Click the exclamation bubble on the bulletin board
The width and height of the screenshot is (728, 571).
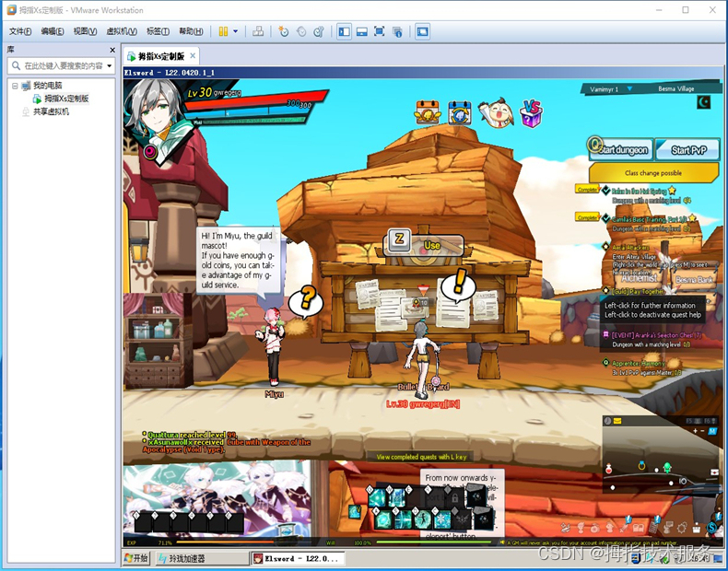458,285
